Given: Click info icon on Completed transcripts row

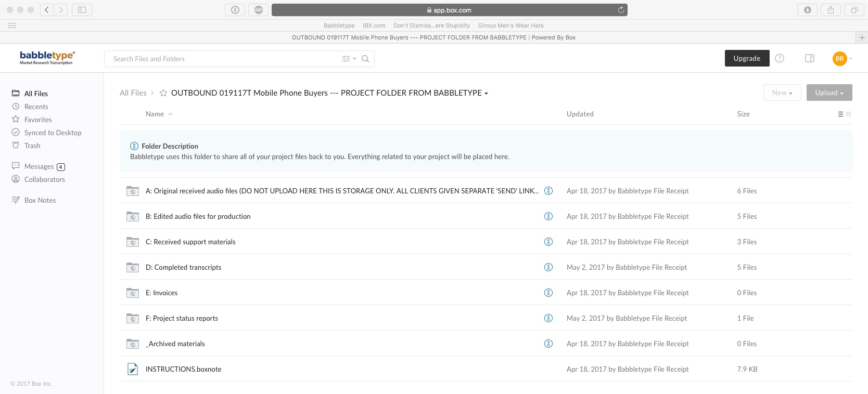Looking at the screenshot, I should tap(548, 267).
